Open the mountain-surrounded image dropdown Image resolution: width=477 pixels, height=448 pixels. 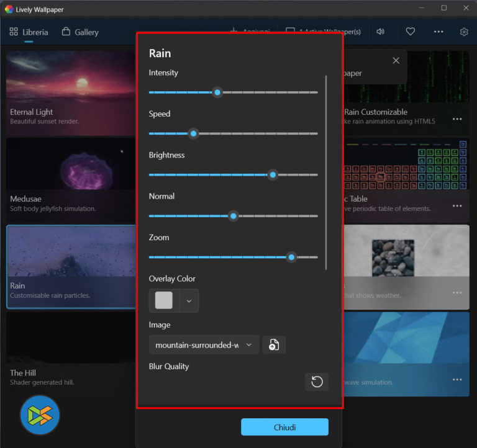204,345
